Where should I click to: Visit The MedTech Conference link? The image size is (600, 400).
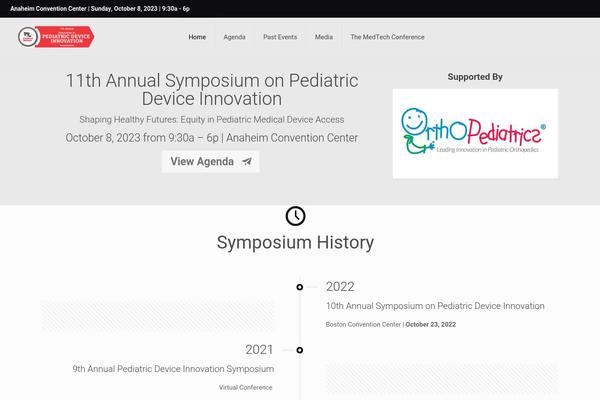387,37
